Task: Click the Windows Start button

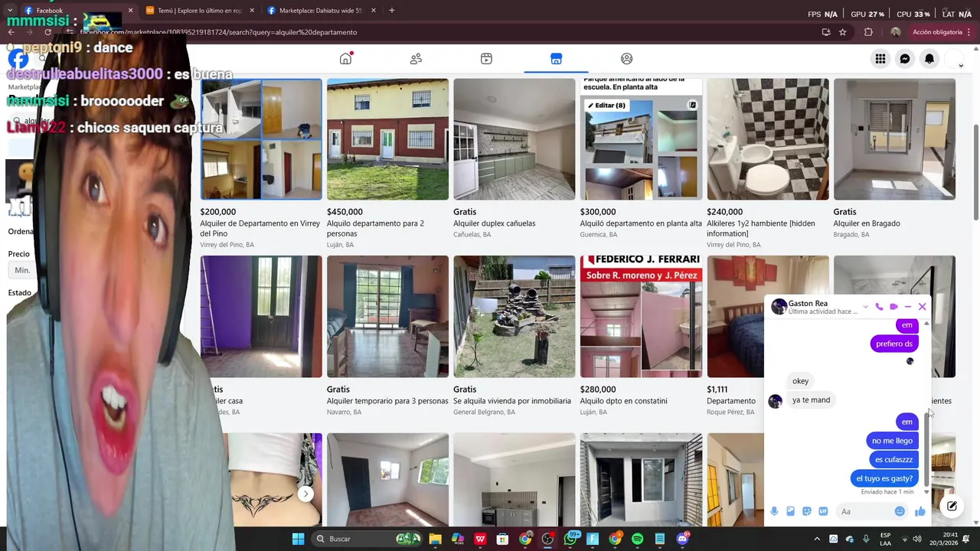Action: pos(298,539)
